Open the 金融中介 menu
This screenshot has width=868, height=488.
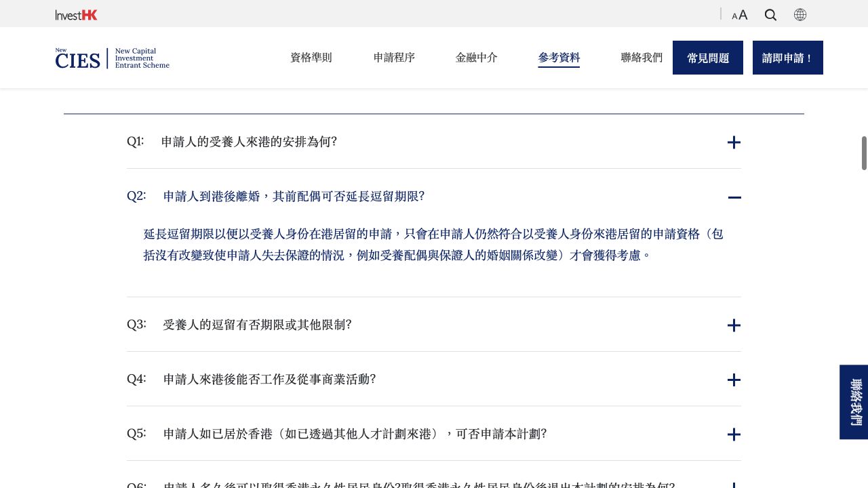[x=477, y=58]
